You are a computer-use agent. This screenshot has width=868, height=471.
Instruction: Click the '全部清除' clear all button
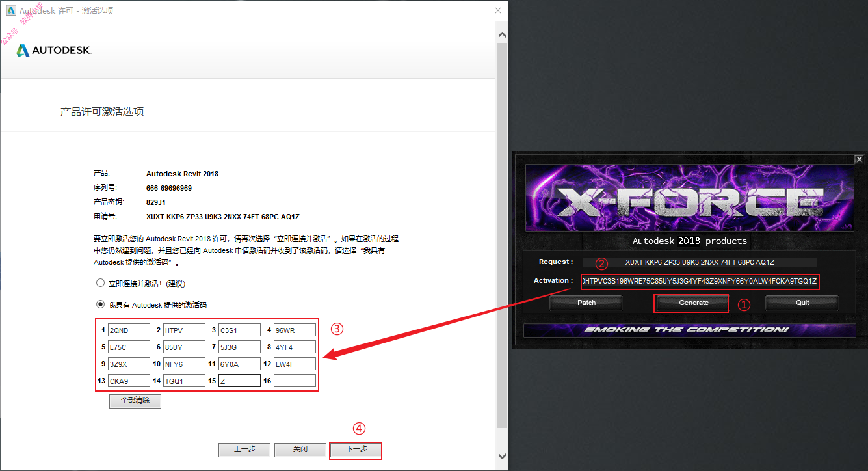[x=135, y=401]
